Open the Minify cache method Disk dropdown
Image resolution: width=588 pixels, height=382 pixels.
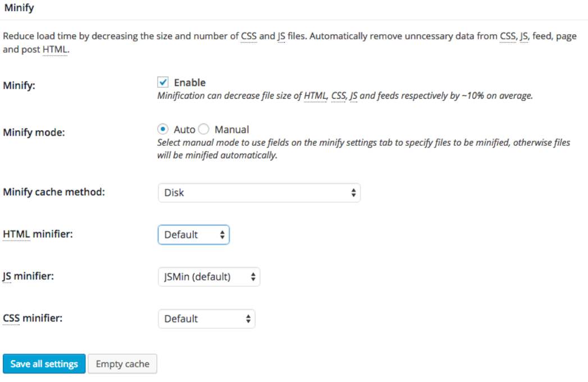(x=259, y=192)
